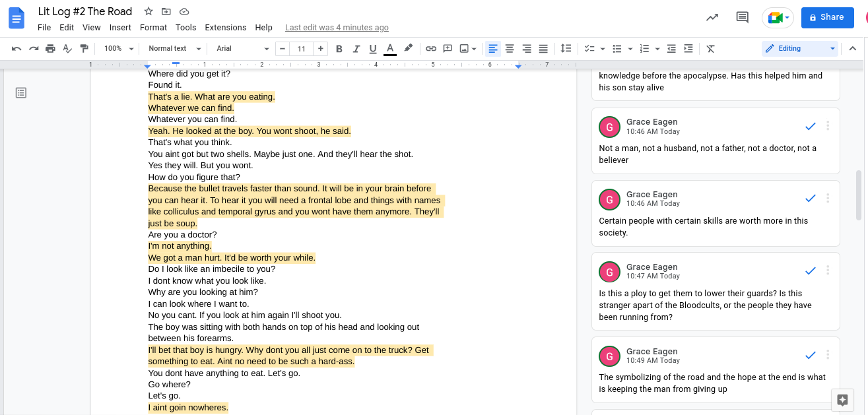Open the highlight color picker

409,49
